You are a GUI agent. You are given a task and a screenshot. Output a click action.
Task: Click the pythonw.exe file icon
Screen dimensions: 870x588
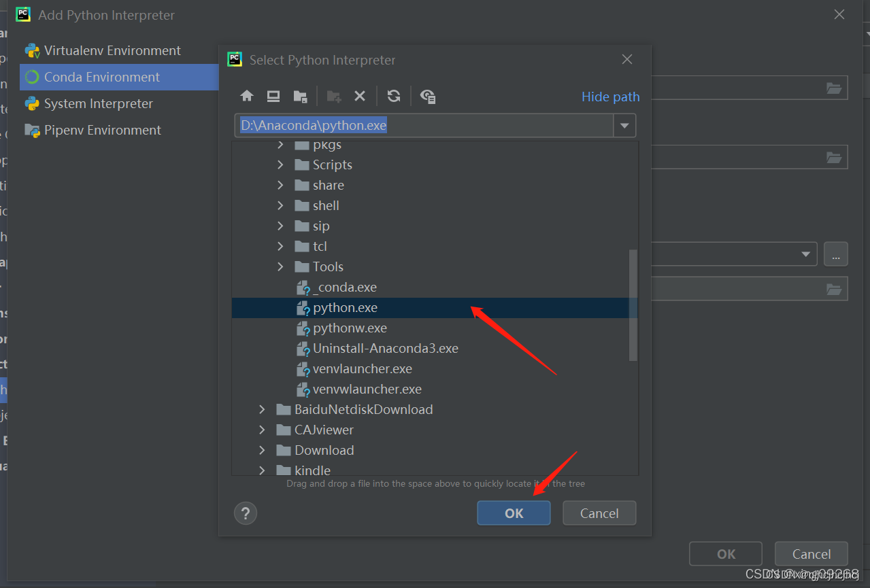pos(303,328)
